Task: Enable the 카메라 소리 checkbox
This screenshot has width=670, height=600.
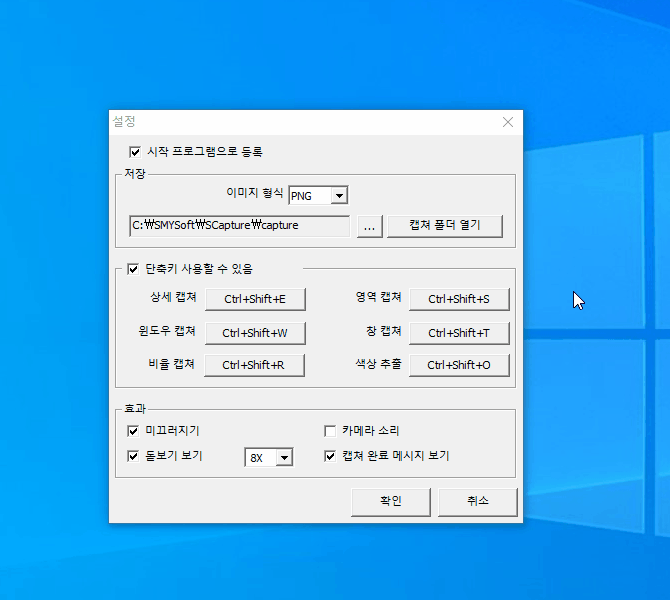Action: 330,431
